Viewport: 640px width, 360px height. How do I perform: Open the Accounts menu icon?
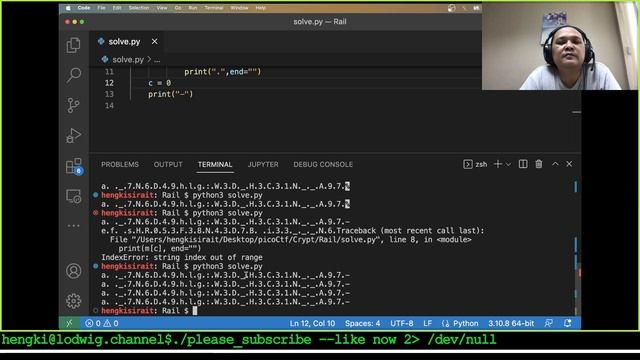click(x=73, y=271)
